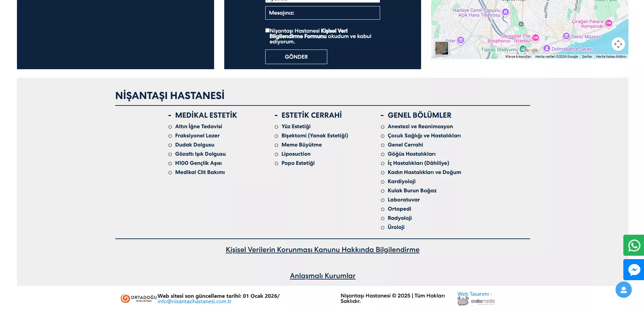The image size is (644, 310).
Task: Click the map camera controls icon
Action: click(x=618, y=44)
